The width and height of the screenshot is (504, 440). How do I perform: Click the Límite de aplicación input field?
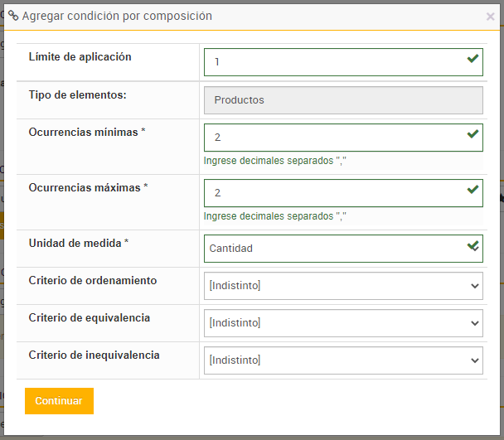pyautogui.click(x=332, y=62)
